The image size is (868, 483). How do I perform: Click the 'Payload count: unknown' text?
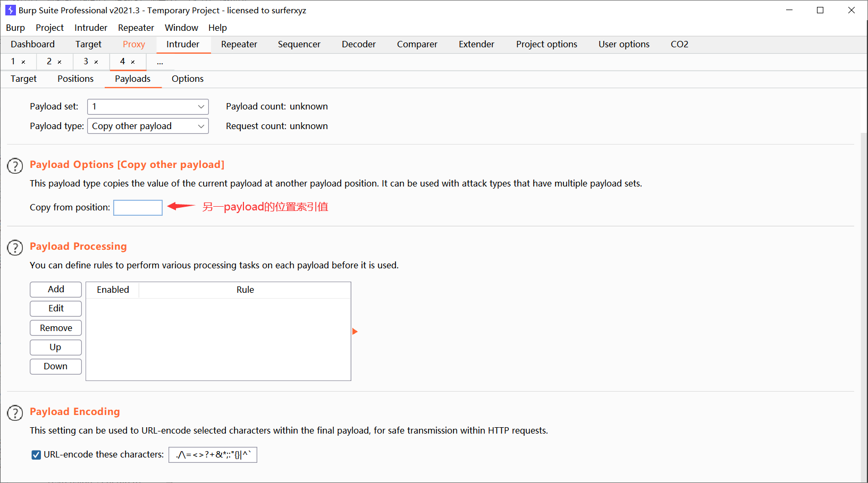277,107
